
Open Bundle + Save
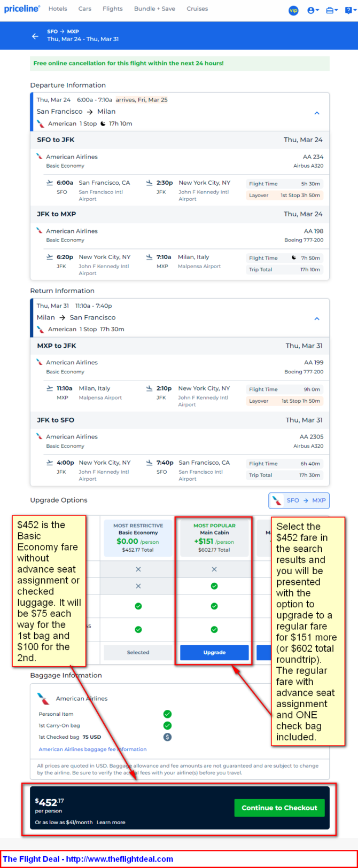(x=154, y=9)
